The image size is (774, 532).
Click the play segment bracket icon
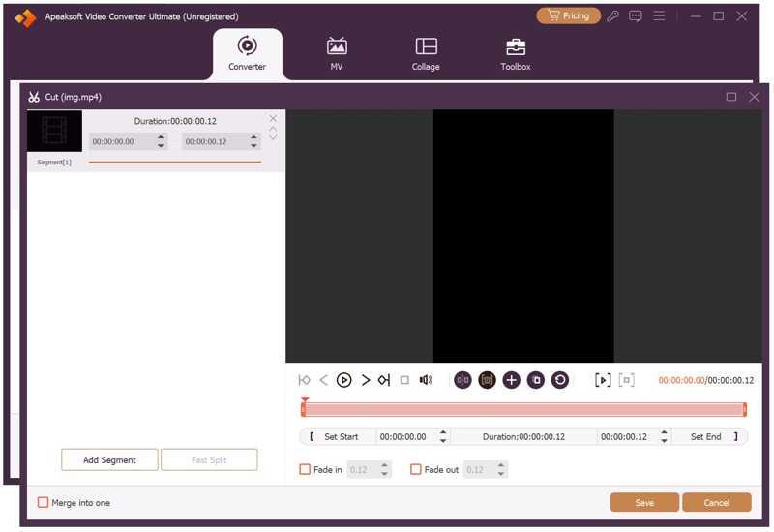click(603, 380)
